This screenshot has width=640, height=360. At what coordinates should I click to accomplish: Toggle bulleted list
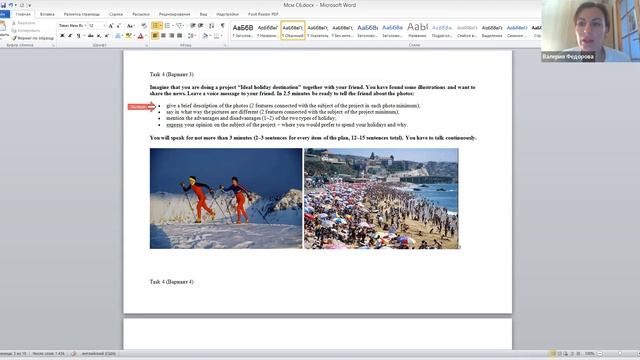(157, 26)
